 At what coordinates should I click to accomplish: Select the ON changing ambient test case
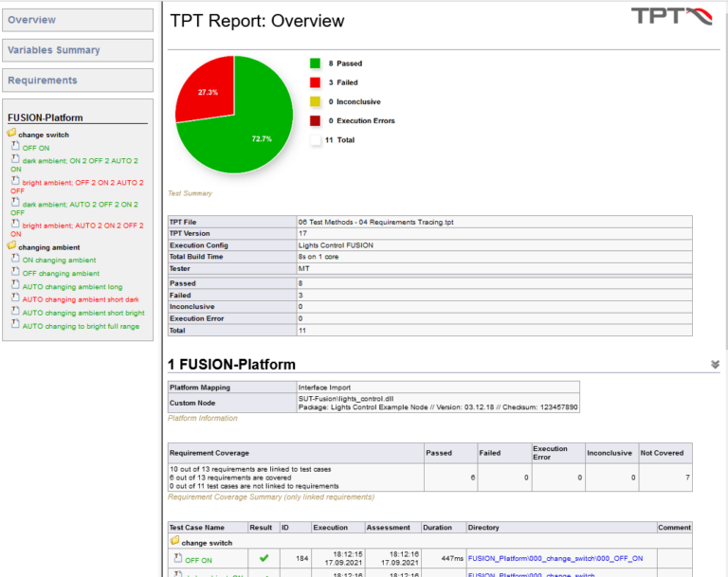point(59,261)
